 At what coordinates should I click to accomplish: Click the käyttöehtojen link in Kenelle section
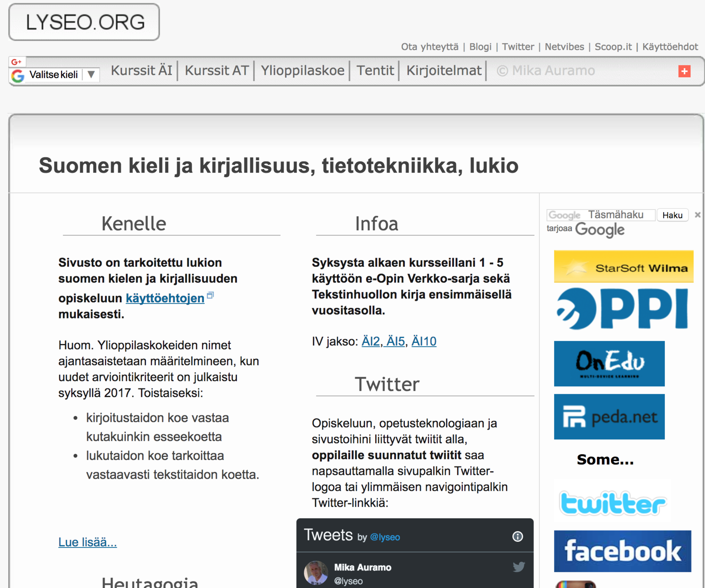pyautogui.click(x=165, y=298)
